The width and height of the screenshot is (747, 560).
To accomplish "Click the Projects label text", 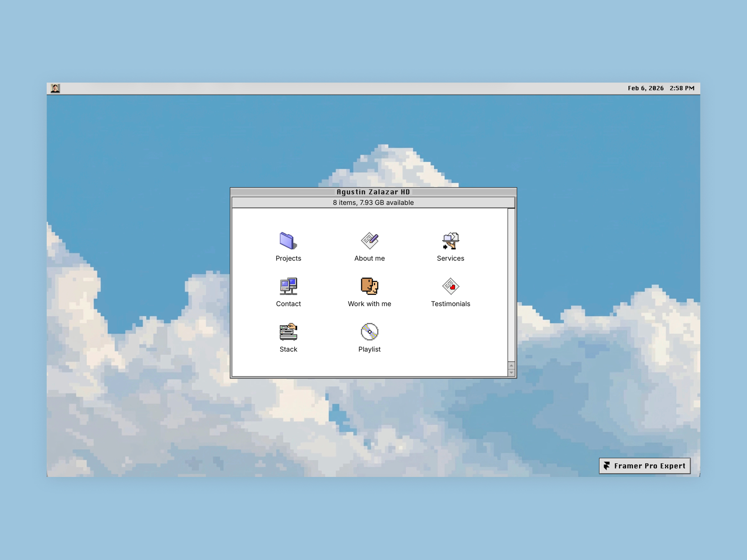I will point(288,258).
